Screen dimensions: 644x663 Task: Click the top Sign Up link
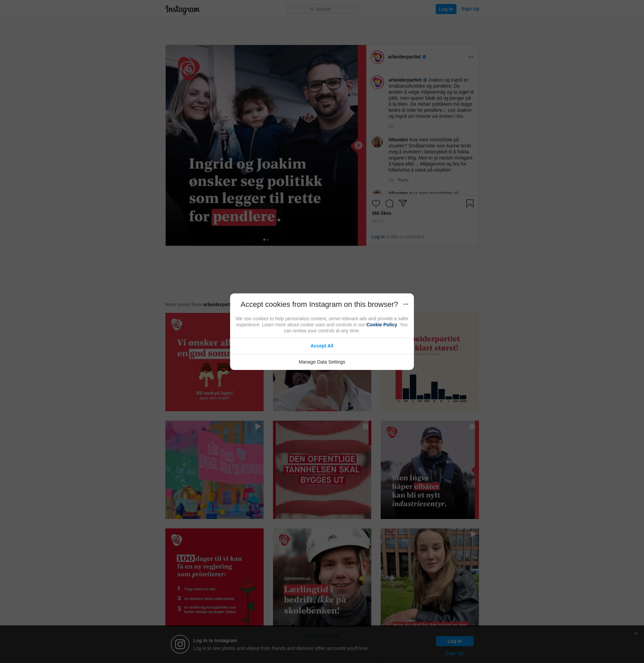(470, 9)
